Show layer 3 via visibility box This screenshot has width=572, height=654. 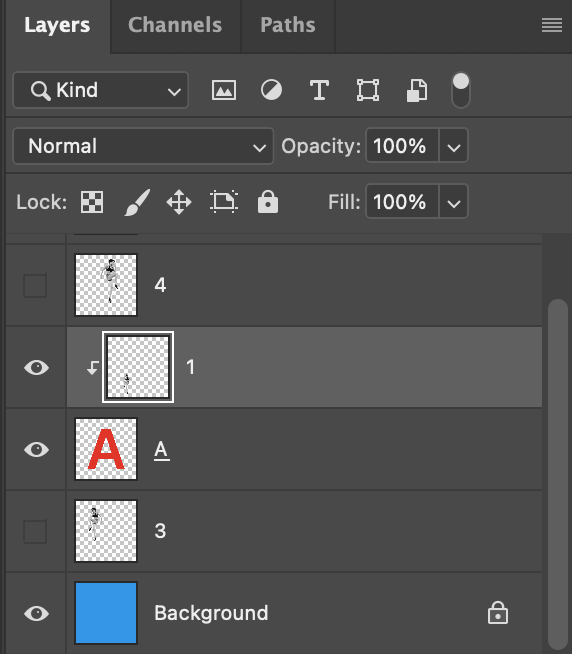pyautogui.click(x=35, y=531)
